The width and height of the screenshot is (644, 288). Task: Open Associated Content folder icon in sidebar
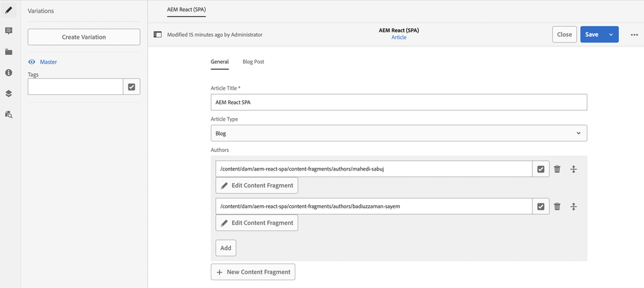tap(8, 52)
